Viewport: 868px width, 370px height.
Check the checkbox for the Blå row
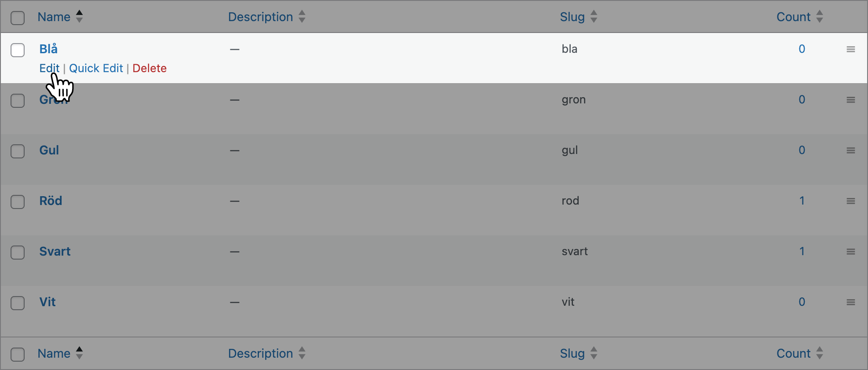point(18,50)
